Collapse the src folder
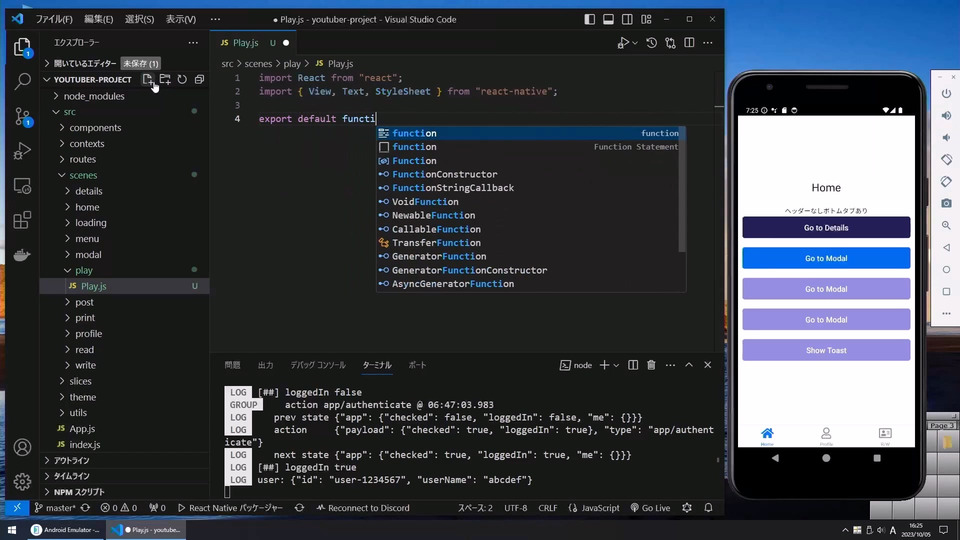 70,112
